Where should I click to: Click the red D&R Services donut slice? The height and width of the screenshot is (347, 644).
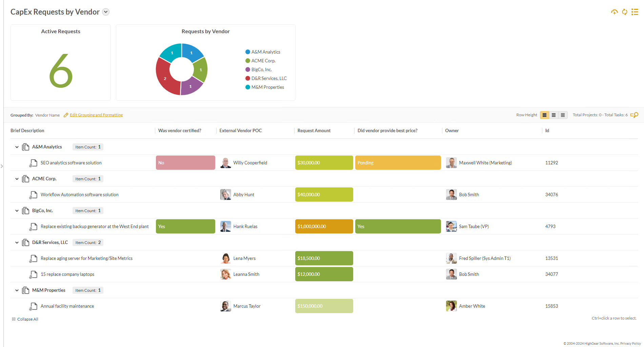point(165,79)
